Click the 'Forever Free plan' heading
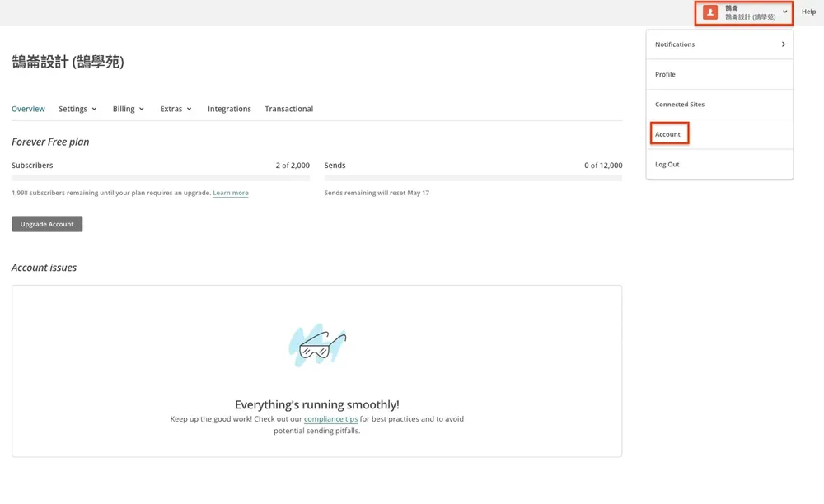 [50, 142]
